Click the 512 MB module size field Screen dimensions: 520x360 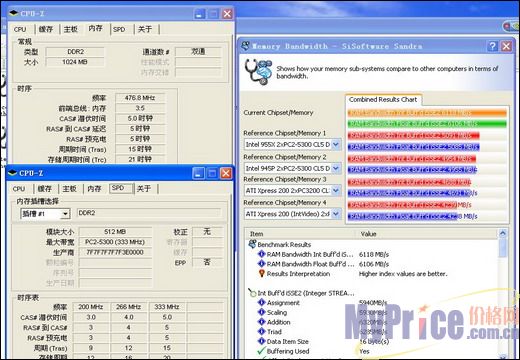pos(115,232)
